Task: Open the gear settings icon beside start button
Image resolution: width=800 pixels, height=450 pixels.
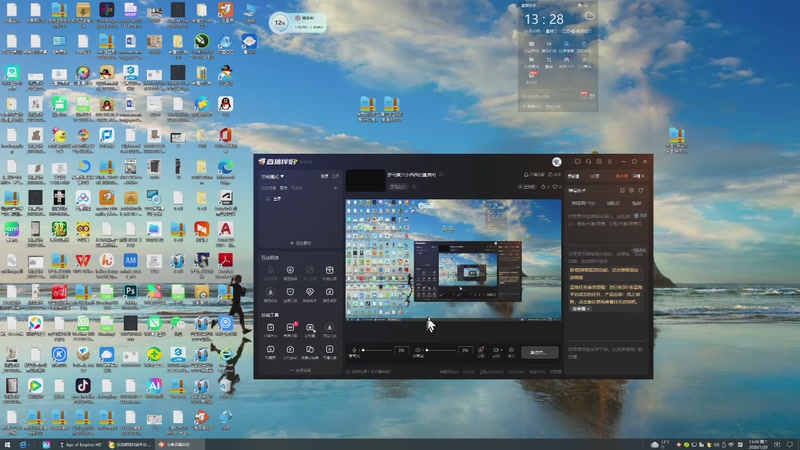Action: (x=511, y=351)
